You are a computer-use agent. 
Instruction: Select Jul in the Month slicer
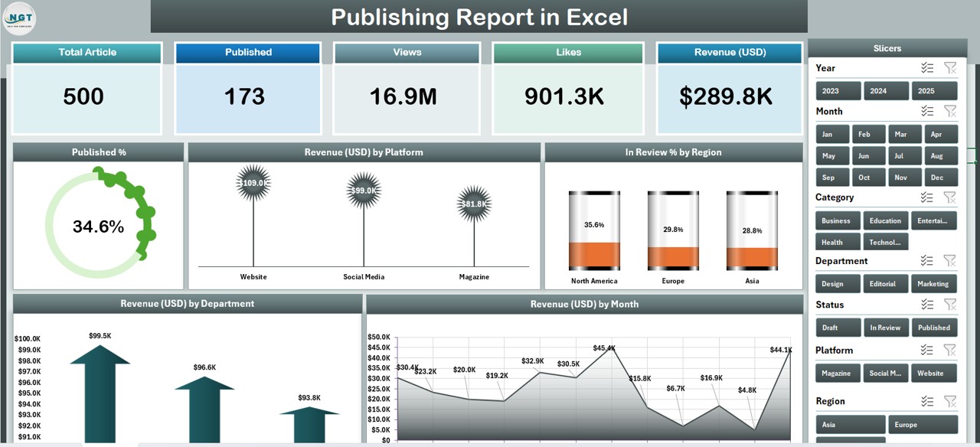click(904, 155)
